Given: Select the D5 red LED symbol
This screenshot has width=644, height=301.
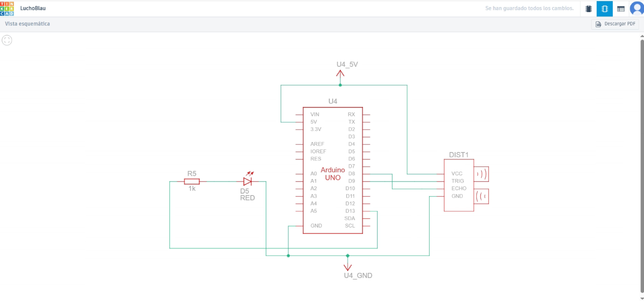Looking at the screenshot, I should 247,181.
